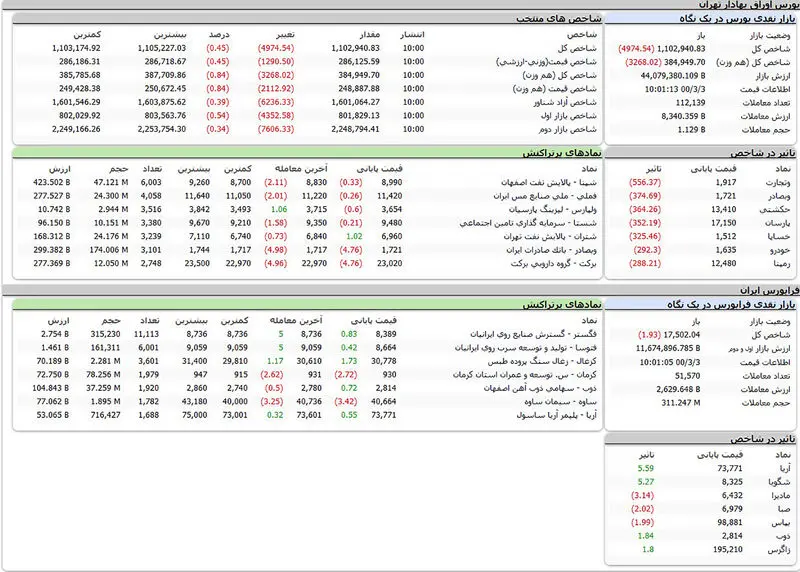Click بورس اوراق بهادار تهران page title
800x572 pixels.
click(748, 5)
